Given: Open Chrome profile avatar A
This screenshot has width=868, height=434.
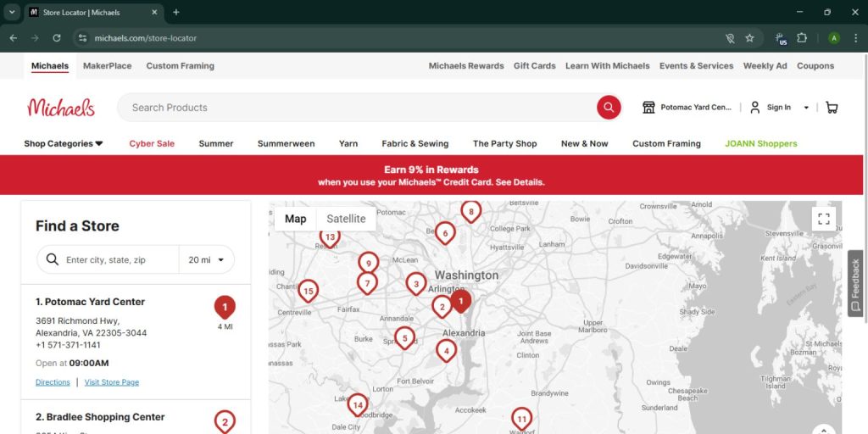Looking at the screenshot, I should pos(834,38).
